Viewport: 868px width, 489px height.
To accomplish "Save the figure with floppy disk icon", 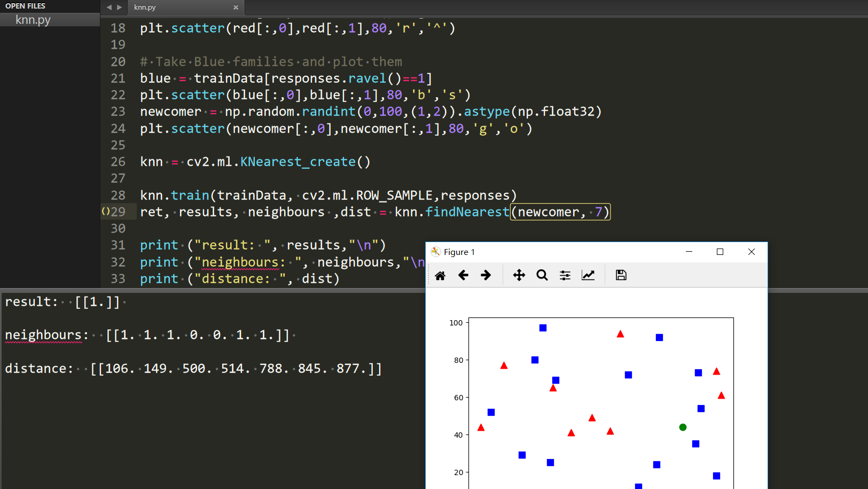I will 621,275.
